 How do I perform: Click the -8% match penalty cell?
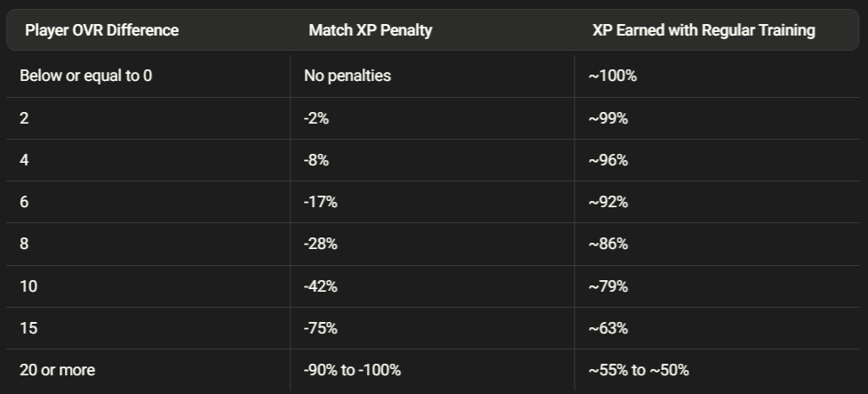click(x=316, y=160)
